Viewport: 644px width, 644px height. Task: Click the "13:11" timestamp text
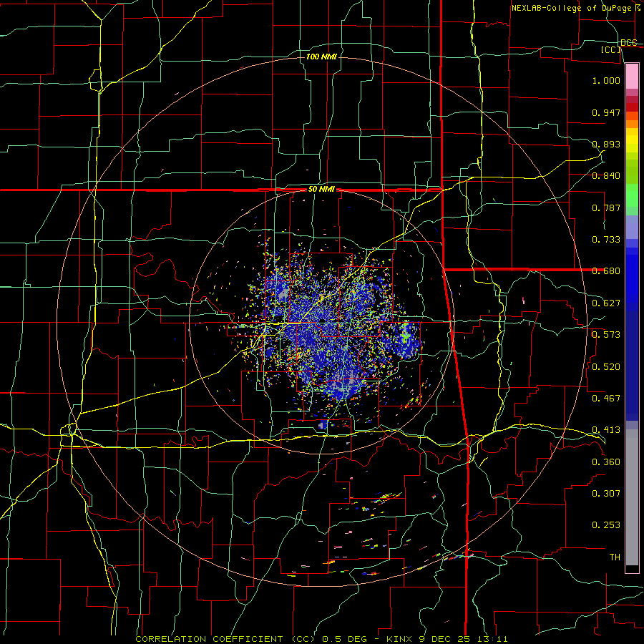click(x=492, y=639)
